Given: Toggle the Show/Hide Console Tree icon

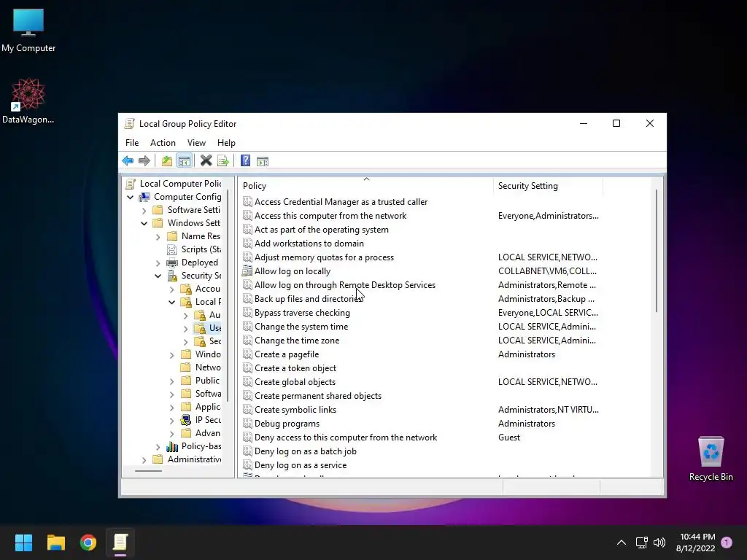Looking at the screenshot, I should [184, 161].
